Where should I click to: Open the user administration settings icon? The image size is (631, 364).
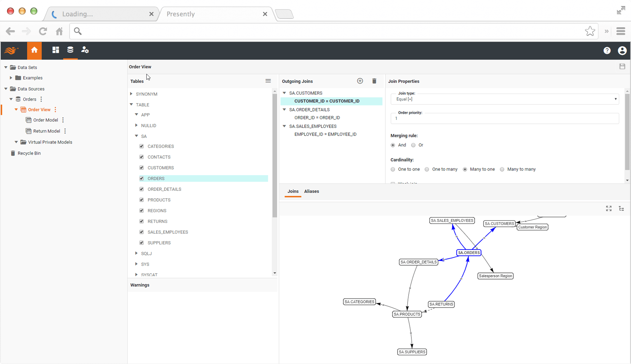(85, 50)
